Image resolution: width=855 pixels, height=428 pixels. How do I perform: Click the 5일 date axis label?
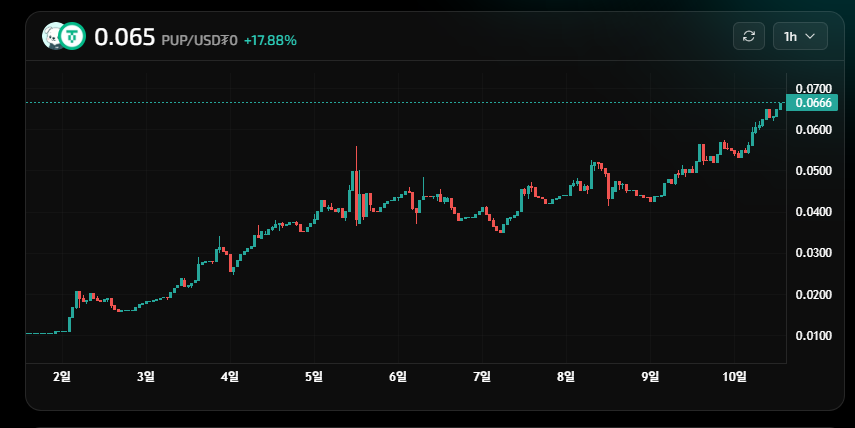314,376
